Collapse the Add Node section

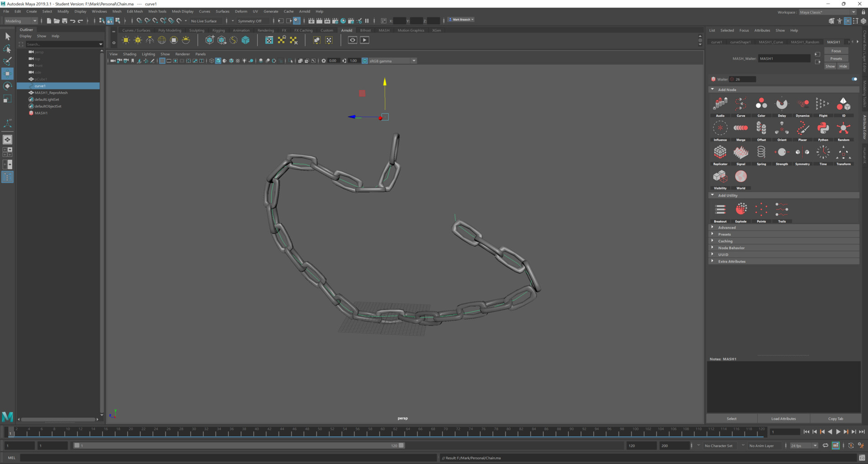tap(713, 89)
